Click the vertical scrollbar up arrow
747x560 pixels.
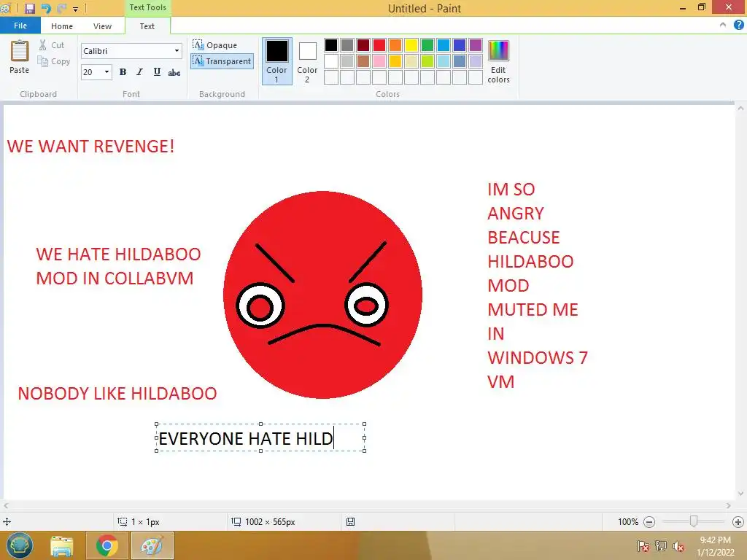click(x=740, y=109)
